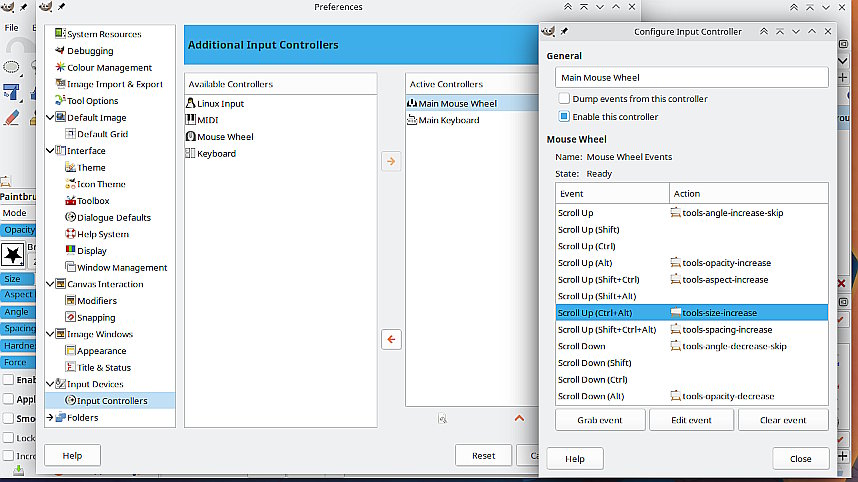This screenshot has width=858, height=482.
Task: Click the Edit event button
Action: point(691,420)
